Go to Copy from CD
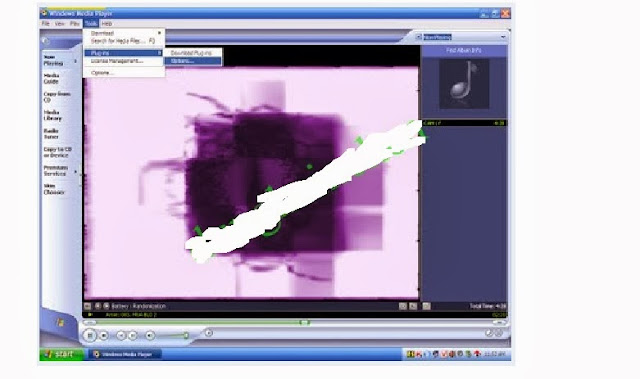640x379 pixels. tap(57, 97)
